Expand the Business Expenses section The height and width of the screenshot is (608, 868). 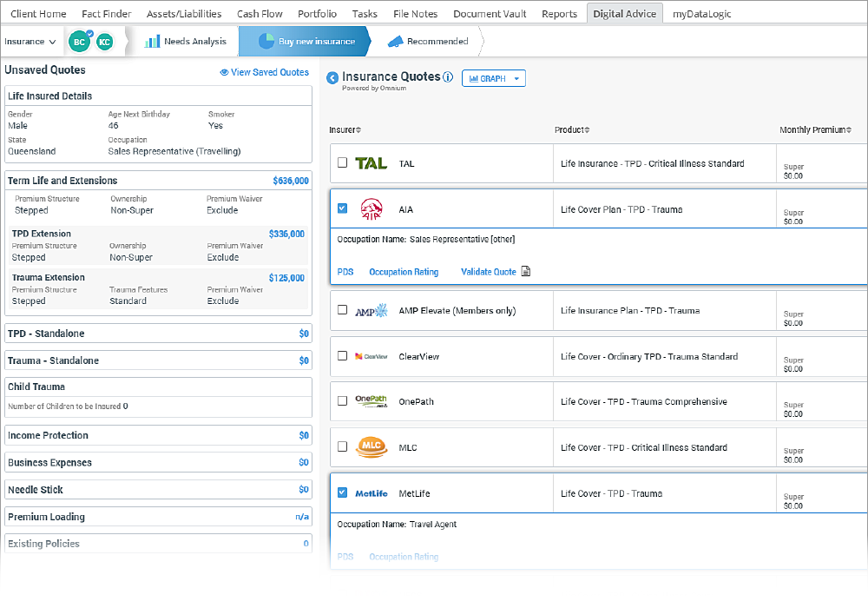point(158,462)
